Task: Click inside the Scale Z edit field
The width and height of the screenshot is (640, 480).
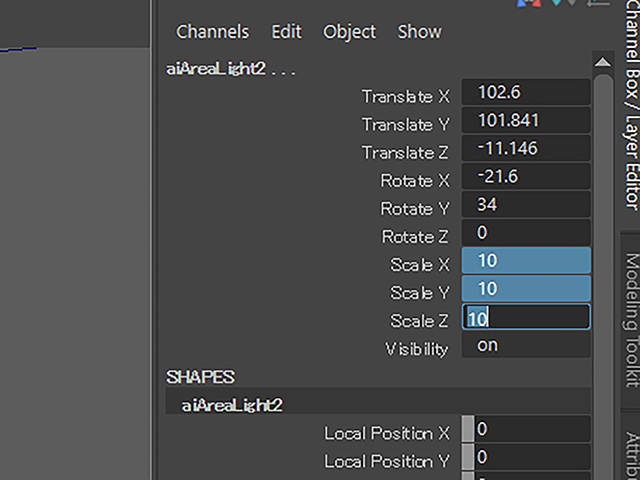Action: [526, 317]
